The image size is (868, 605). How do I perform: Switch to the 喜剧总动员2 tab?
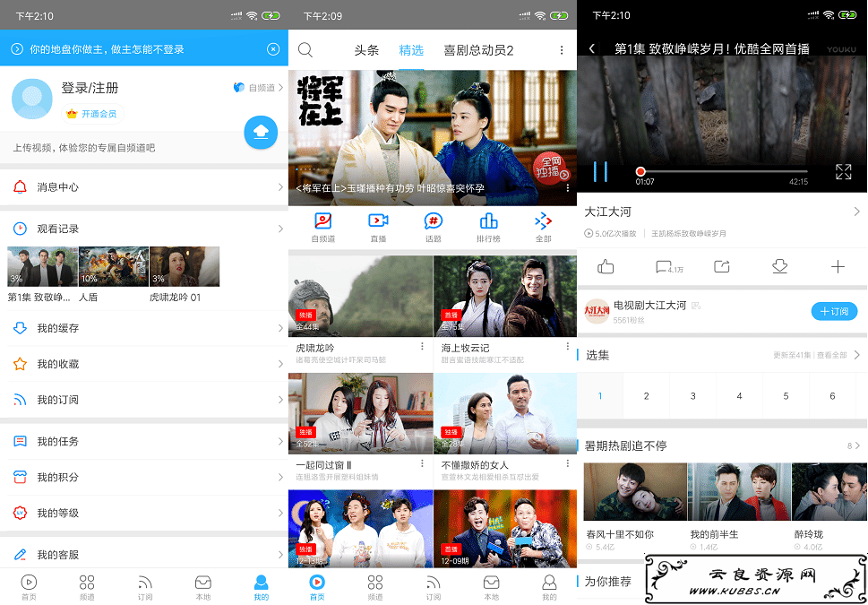pos(478,50)
